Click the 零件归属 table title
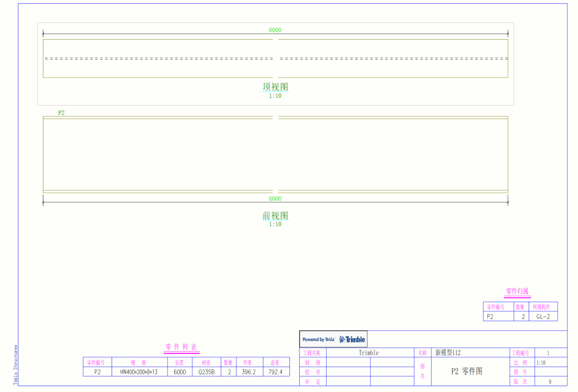578x392 pixels. pyautogui.click(x=517, y=291)
